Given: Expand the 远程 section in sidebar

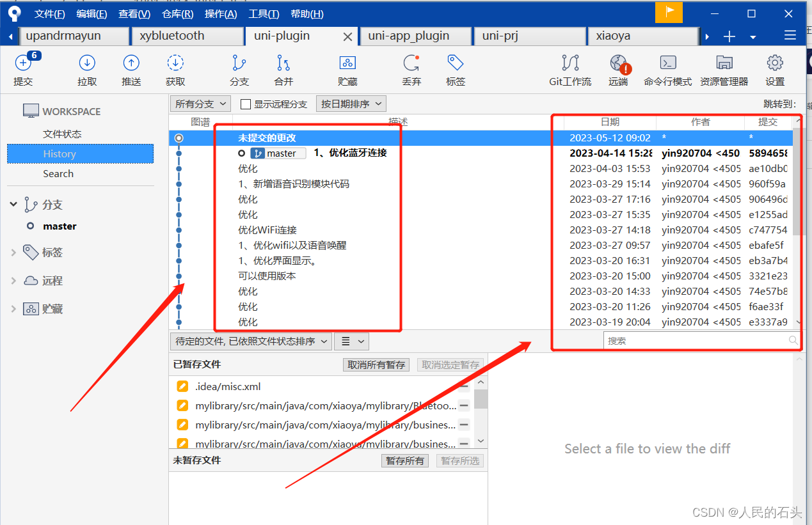Looking at the screenshot, I should click(13, 281).
